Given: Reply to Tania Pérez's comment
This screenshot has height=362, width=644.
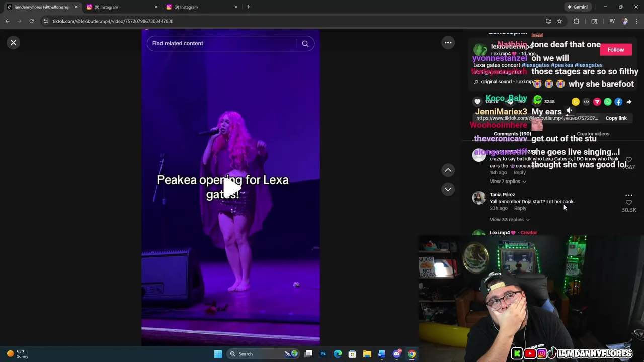Looking at the screenshot, I should (x=520, y=208).
